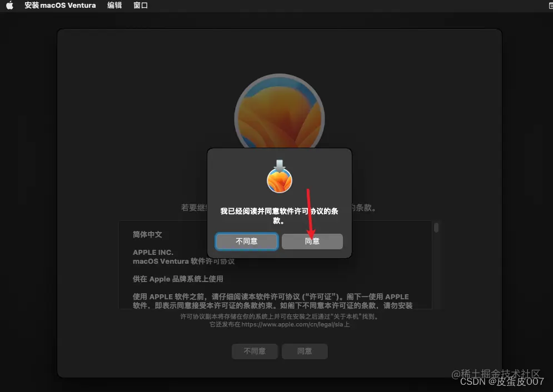Screen dimensions: 553x392
Task: Click the apple.com/cn/legal/sla URL text
Action: 292,324
